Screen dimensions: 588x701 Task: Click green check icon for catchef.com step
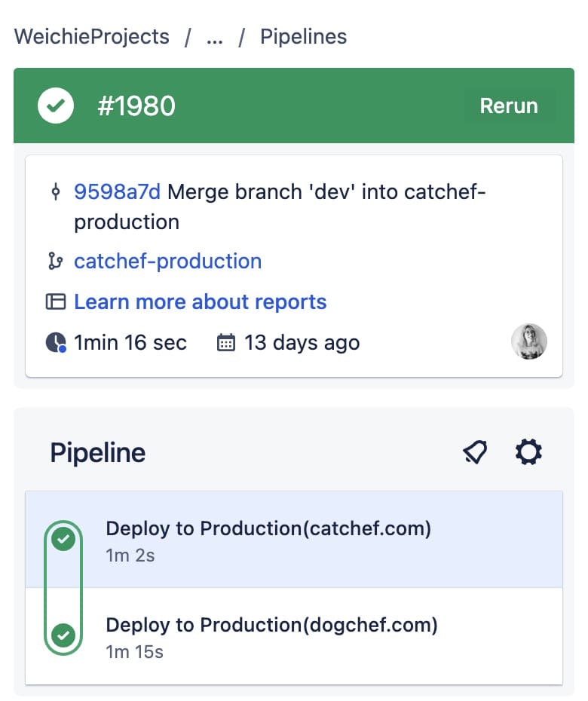point(63,539)
